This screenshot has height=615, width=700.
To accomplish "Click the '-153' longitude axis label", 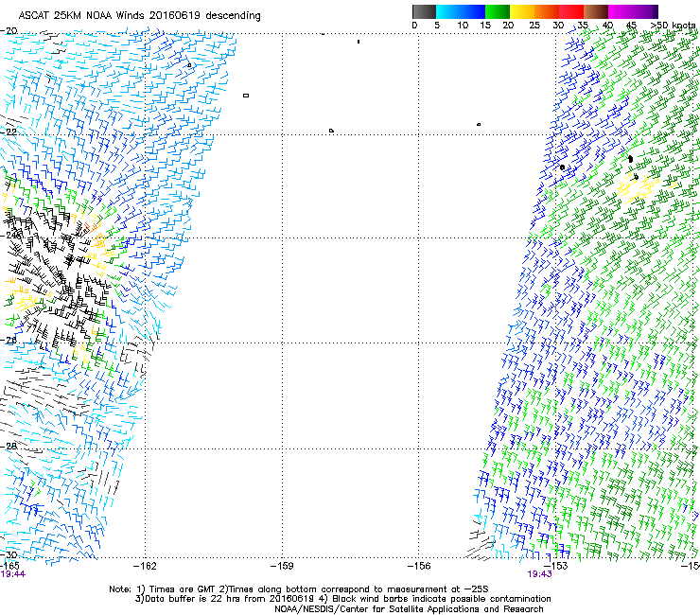I will tap(556, 567).
